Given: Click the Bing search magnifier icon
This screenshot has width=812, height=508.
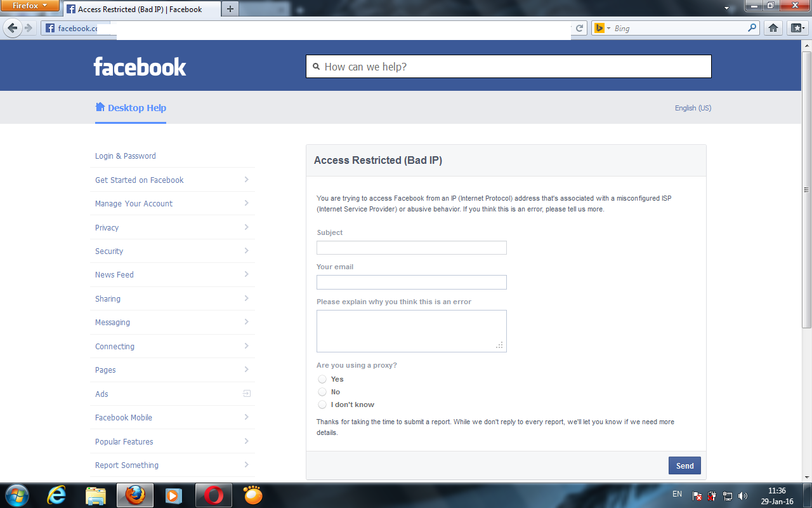Looking at the screenshot, I should click(x=752, y=28).
